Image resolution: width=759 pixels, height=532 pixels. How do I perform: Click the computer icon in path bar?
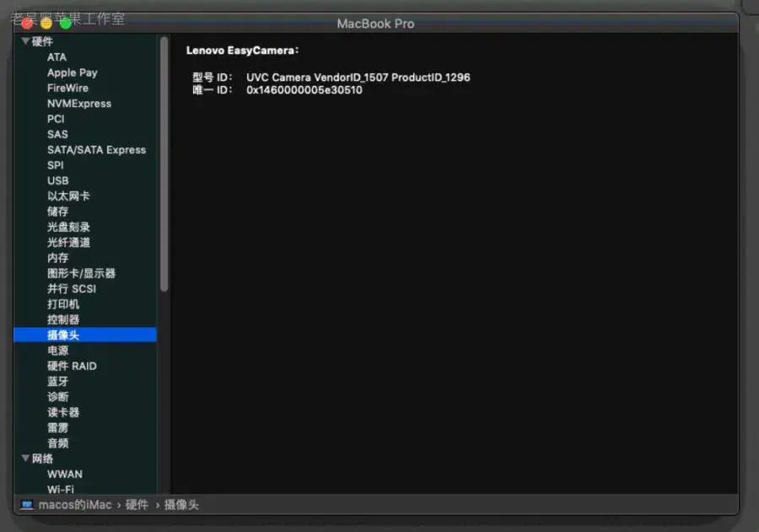27,505
